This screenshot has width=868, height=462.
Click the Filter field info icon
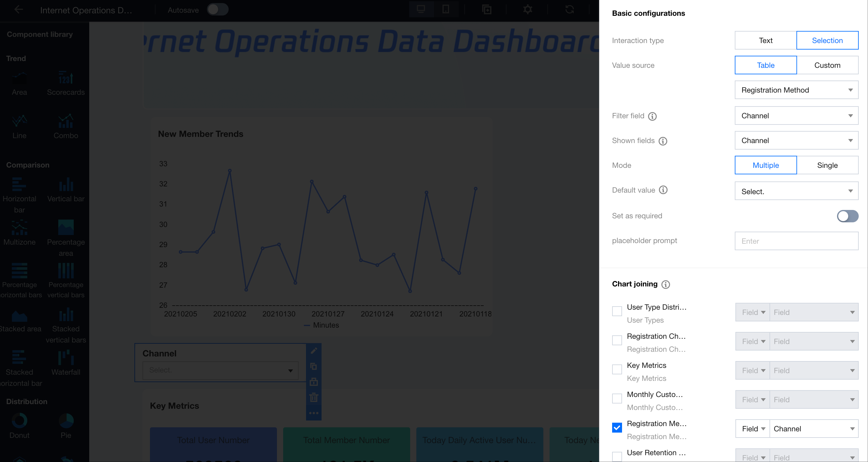point(652,116)
